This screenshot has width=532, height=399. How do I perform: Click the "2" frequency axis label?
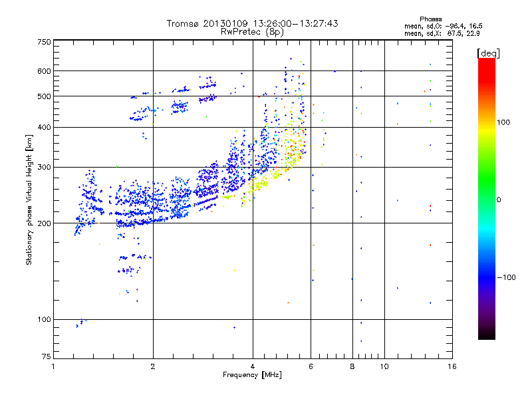click(x=153, y=366)
